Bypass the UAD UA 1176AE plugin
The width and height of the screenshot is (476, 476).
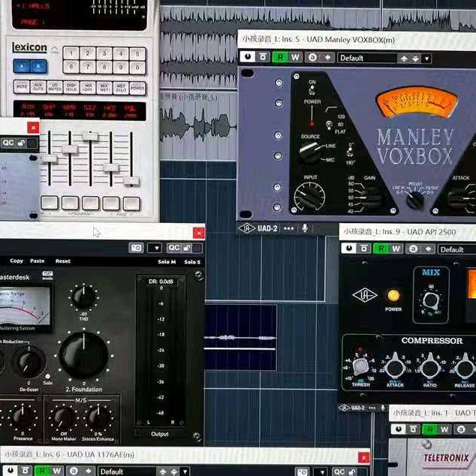click(10, 471)
